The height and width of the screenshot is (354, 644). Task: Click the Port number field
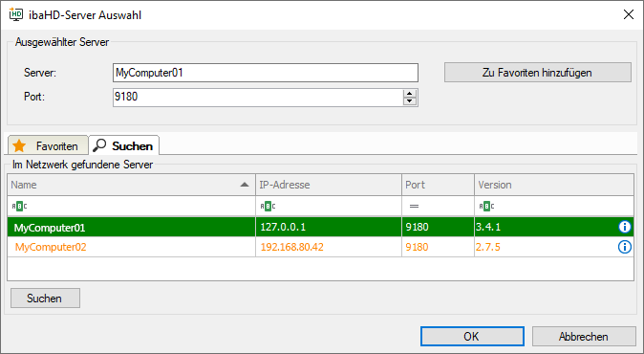258,98
